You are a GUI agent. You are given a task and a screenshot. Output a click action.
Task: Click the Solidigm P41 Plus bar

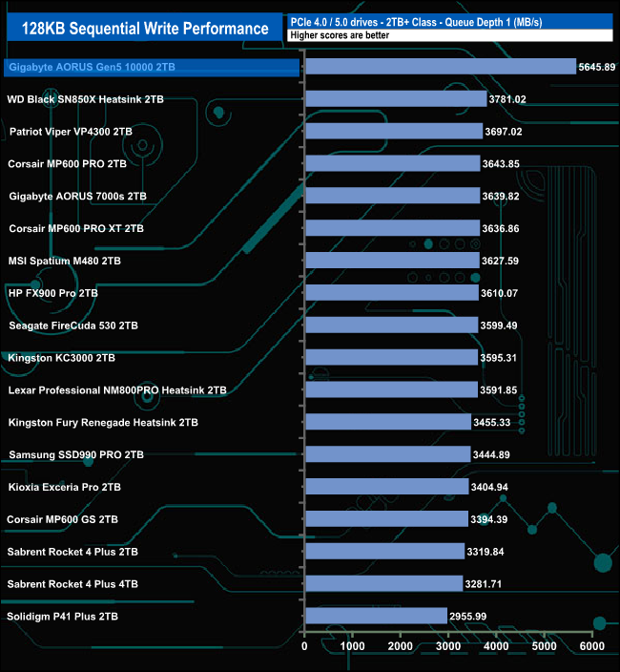(377, 616)
